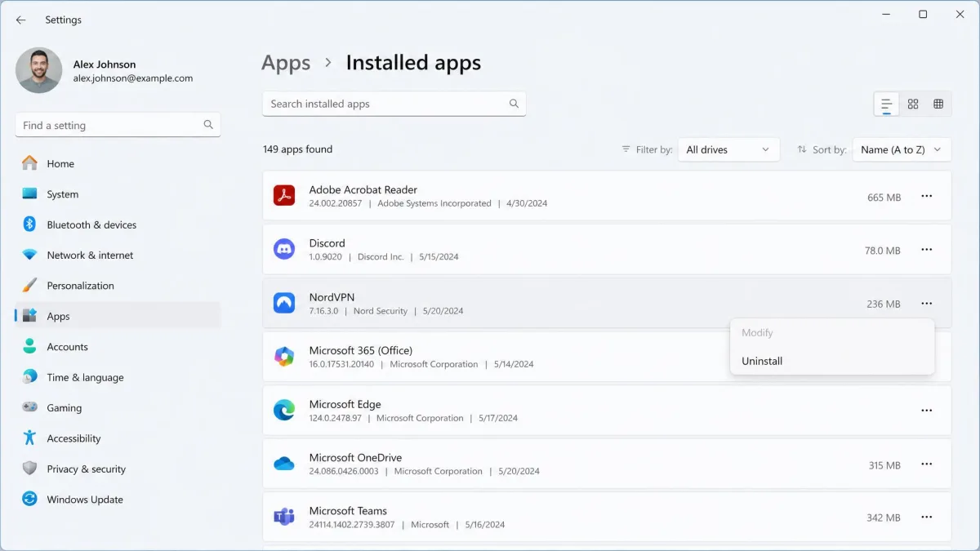The height and width of the screenshot is (551, 980).
Task: Click the 149 apps found text
Action: pyautogui.click(x=297, y=149)
